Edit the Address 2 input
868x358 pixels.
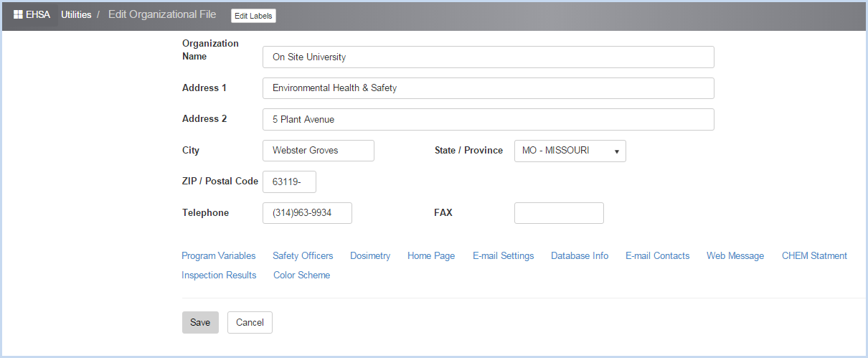pos(489,119)
